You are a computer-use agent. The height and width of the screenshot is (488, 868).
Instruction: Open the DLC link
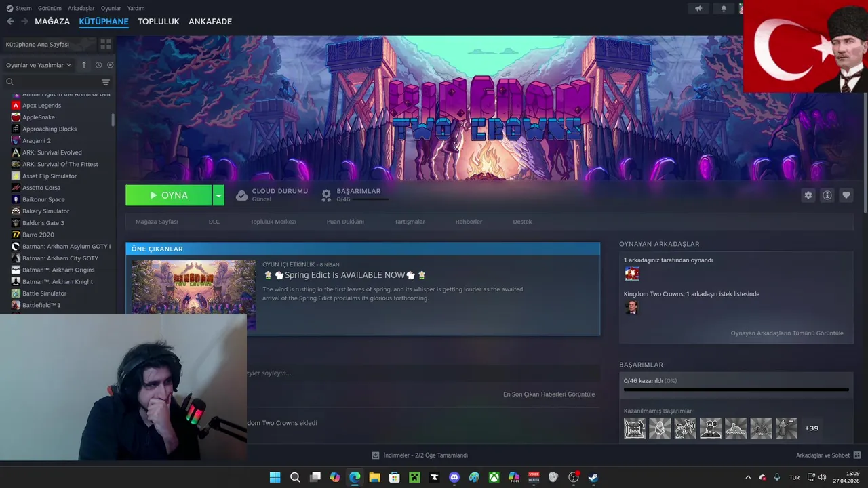pyautogui.click(x=214, y=222)
